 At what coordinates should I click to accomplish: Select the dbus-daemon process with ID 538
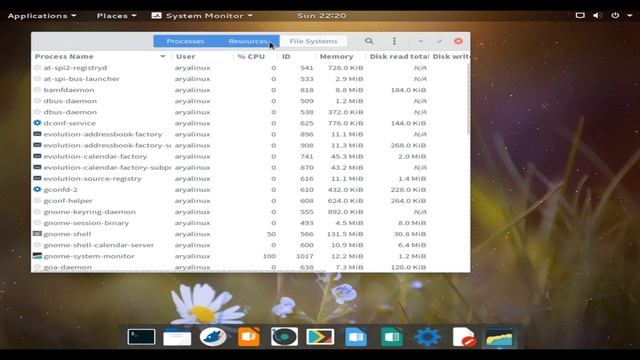[250, 112]
